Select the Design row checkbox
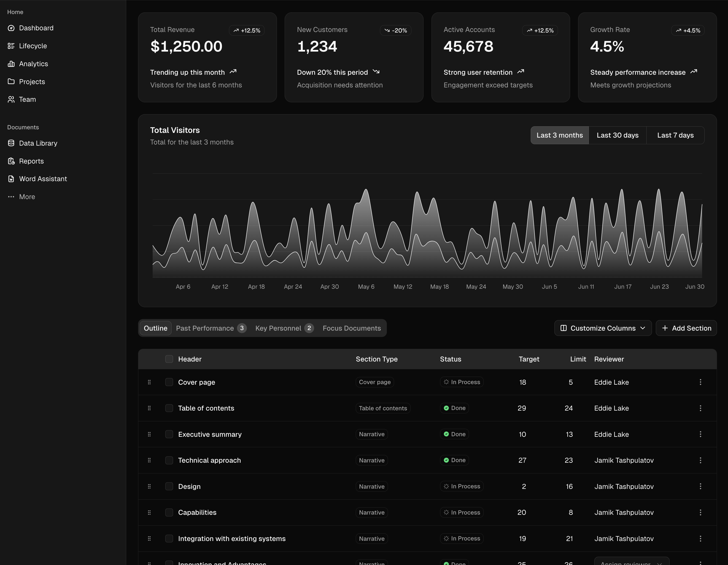 [x=169, y=486]
